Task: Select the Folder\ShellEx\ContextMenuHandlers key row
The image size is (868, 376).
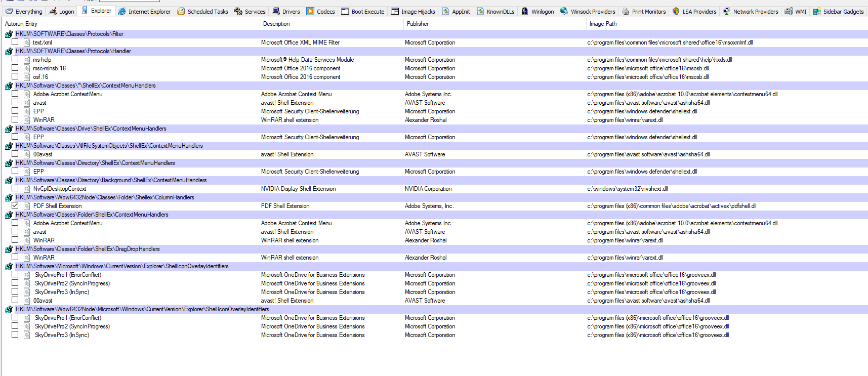Action: [434, 215]
